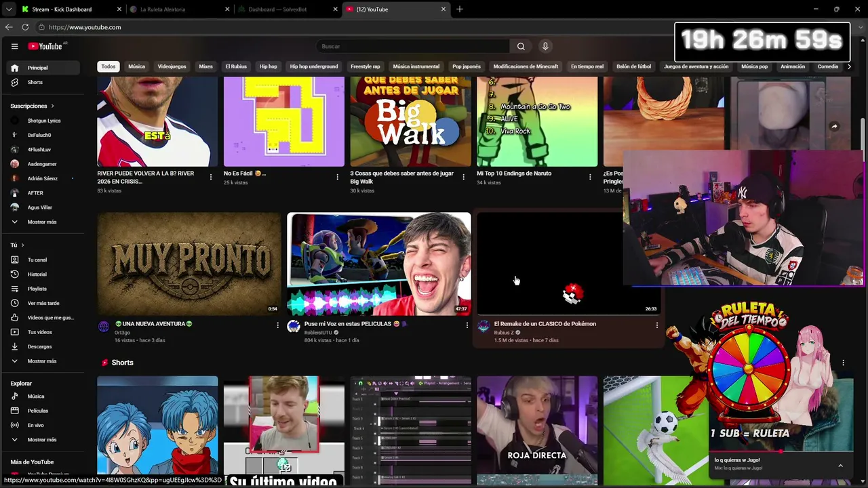This screenshot has height=488, width=868.
Task: Start voice search with the microphone
Action: (x=545, y=46)
